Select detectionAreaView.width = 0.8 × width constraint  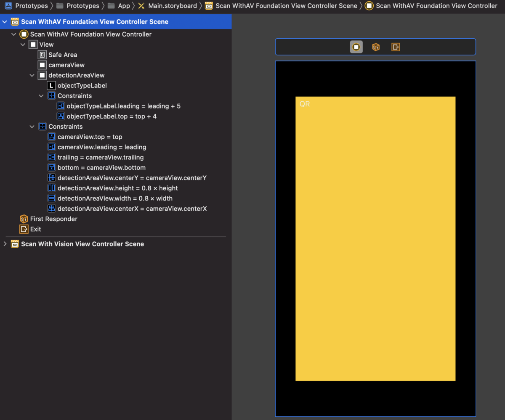click(x=116, y=198)
